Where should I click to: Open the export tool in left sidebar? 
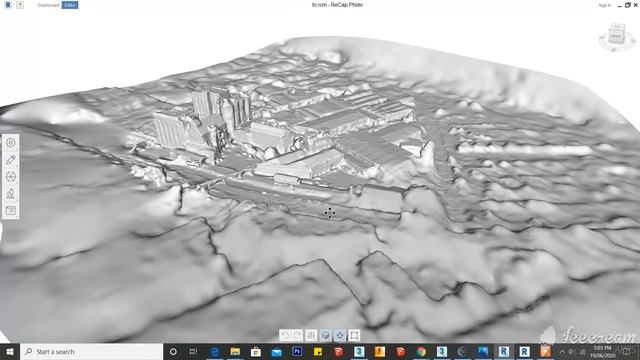(x=11, y=211)
